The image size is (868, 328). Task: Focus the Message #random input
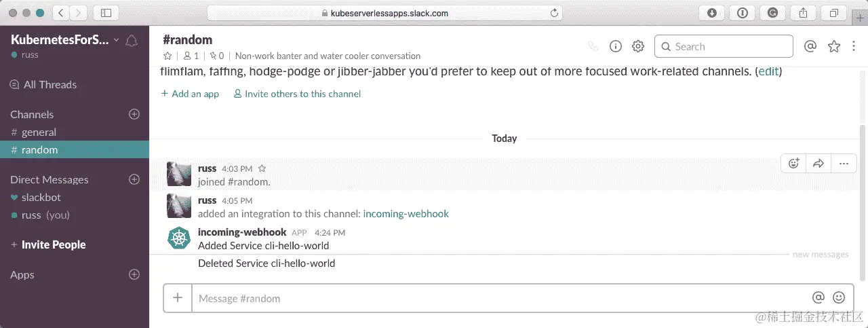click(500, 298)
